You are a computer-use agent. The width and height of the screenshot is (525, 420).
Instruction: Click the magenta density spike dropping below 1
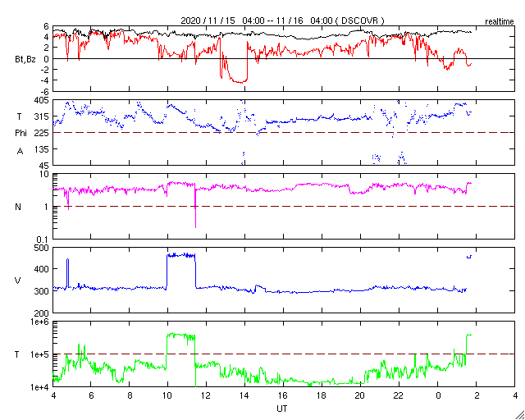195,208
